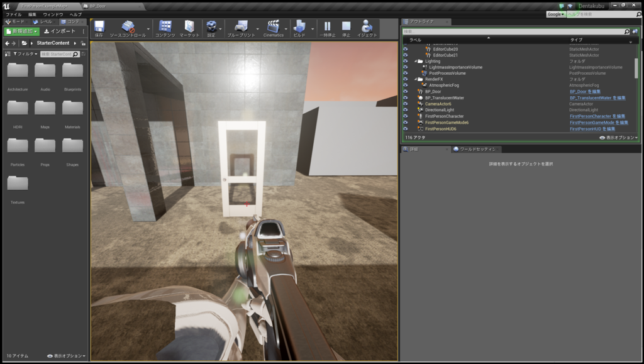Click the chat notification icon near Dentakubu

click(562, 6)
